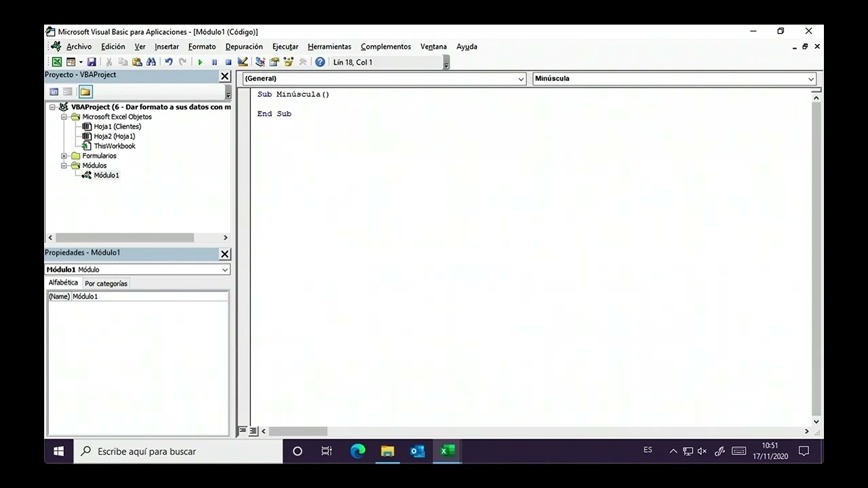
Task: Open Microsoft Edge from taskbar
Action: (x=357, y=451)
